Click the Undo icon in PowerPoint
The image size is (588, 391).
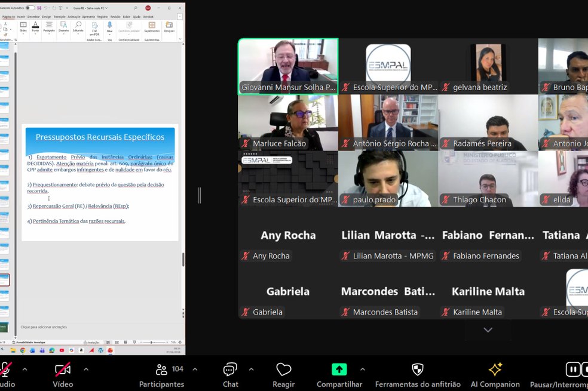click(x=45, y=8)
